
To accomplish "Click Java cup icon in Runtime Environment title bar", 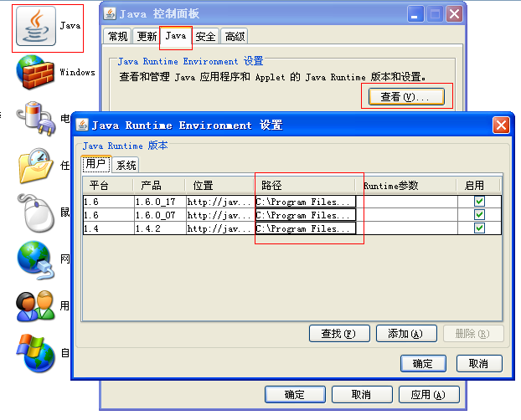I will point(82,125).
